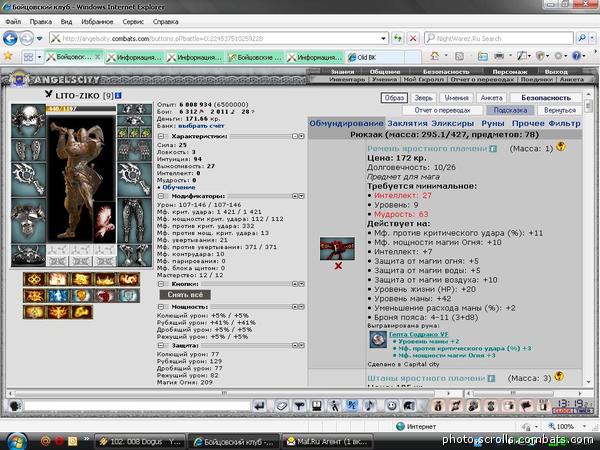Switch to the Заклятия tab
This screenshot has width=600, height=450.
coord(407,123)
